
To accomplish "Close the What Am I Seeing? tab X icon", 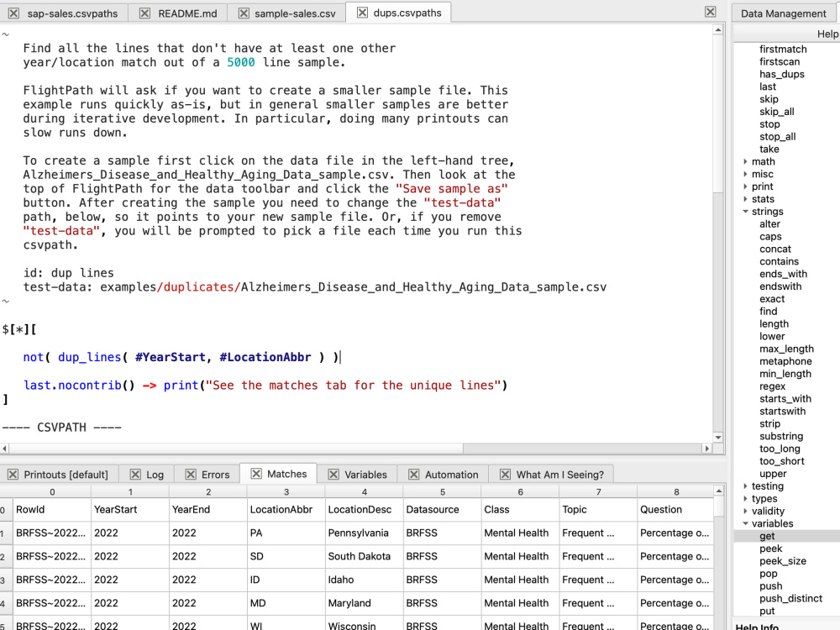I will click(x=505, y=474).
